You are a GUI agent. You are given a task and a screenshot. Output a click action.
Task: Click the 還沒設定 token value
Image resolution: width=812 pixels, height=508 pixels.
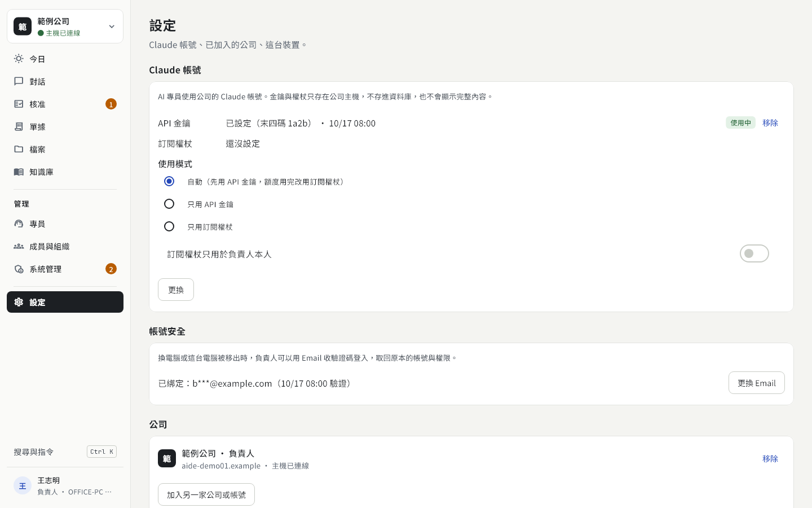click(243, 143)
